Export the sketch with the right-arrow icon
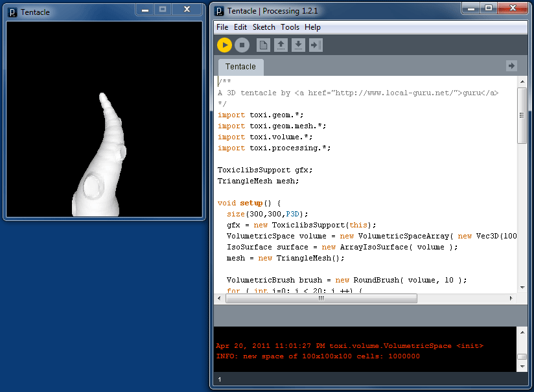Image resolution: width=534 pixels, height=392 pixels. (316, 45)
